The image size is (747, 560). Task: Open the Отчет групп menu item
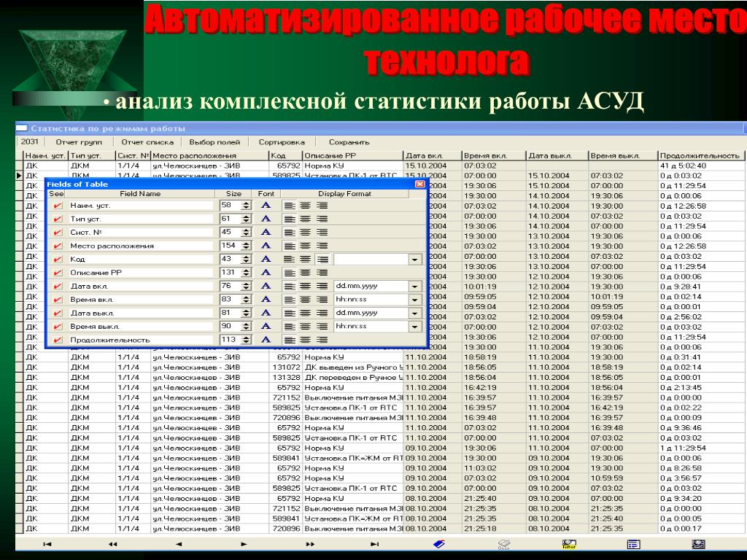(79, 142)
